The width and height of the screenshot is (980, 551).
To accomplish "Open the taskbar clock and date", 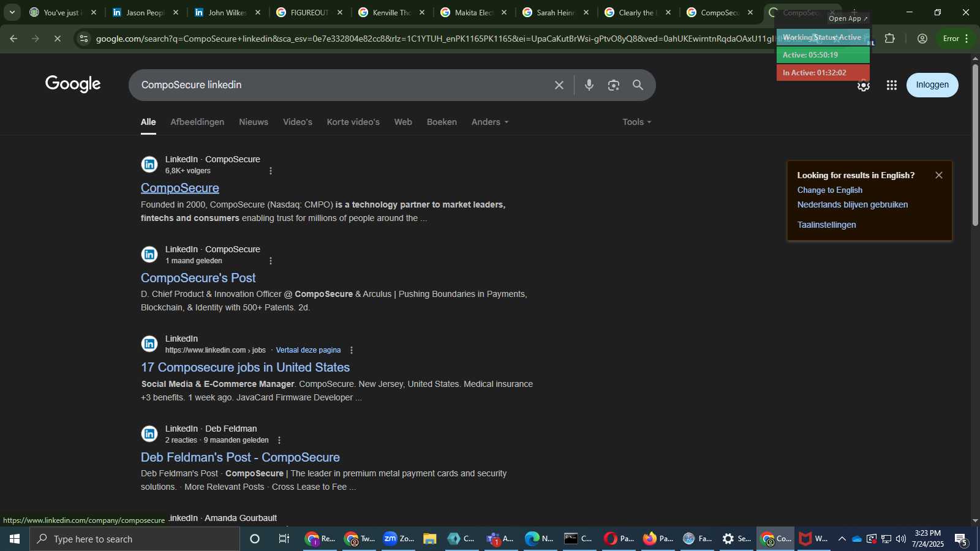I will pyautogui.click(x=927, y=539).
